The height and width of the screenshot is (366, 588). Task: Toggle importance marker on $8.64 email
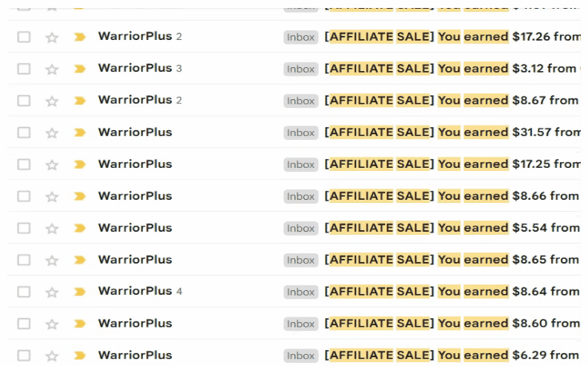tap(79, 292)
